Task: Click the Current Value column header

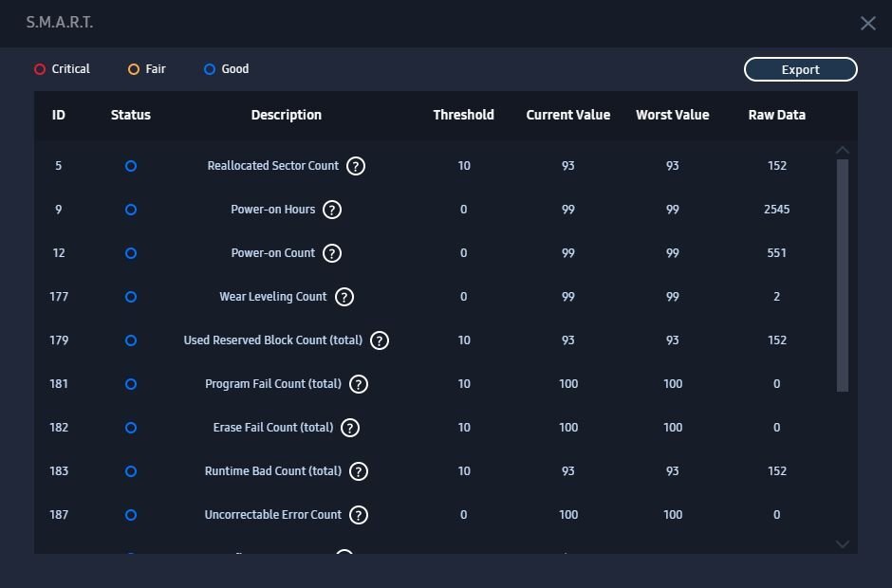Action: (568, 115)
